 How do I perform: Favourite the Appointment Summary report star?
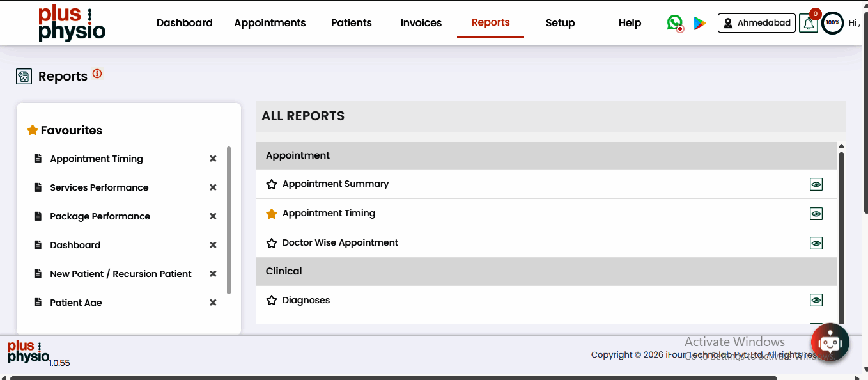click(272, 184)
